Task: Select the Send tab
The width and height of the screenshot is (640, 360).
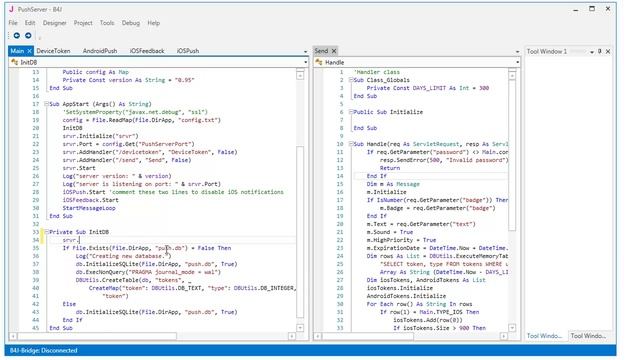Action: coord(321,51)
